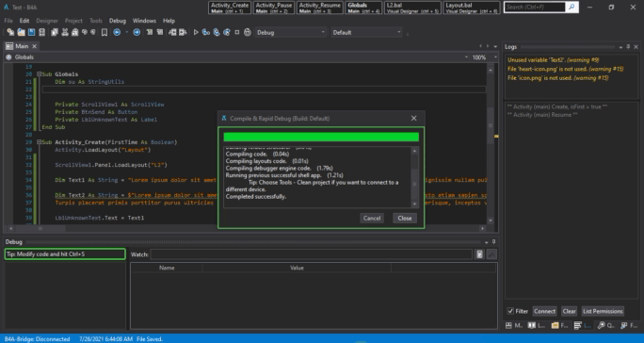Focus the Watch expression input field
This screenshot has height=343, width=644.
tap(312, 254)
